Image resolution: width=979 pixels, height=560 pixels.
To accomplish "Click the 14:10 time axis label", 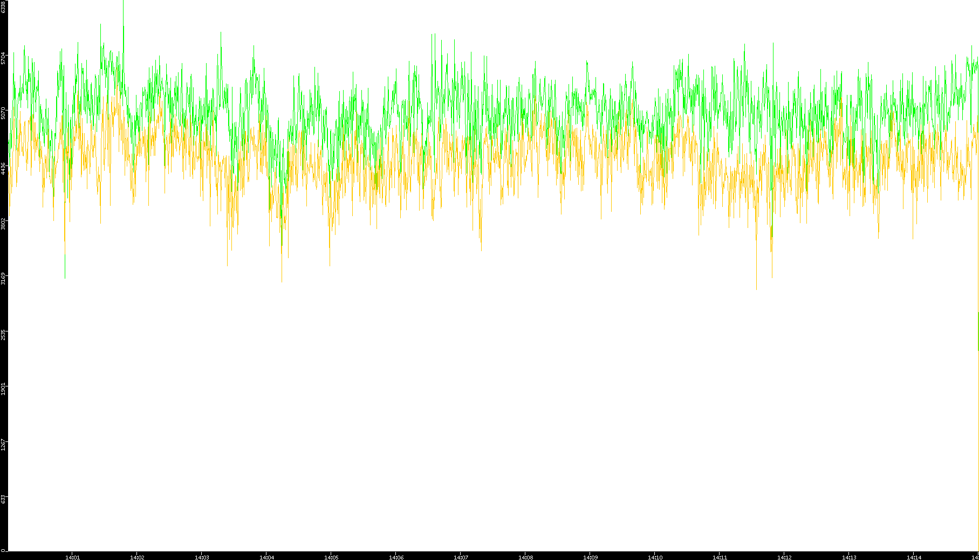I will pos(655,557).
